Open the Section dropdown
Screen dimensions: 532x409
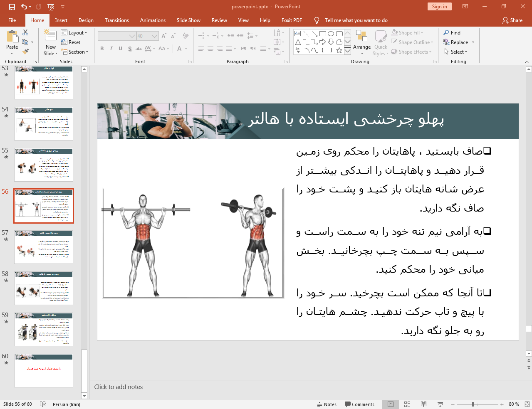[75, 52]
